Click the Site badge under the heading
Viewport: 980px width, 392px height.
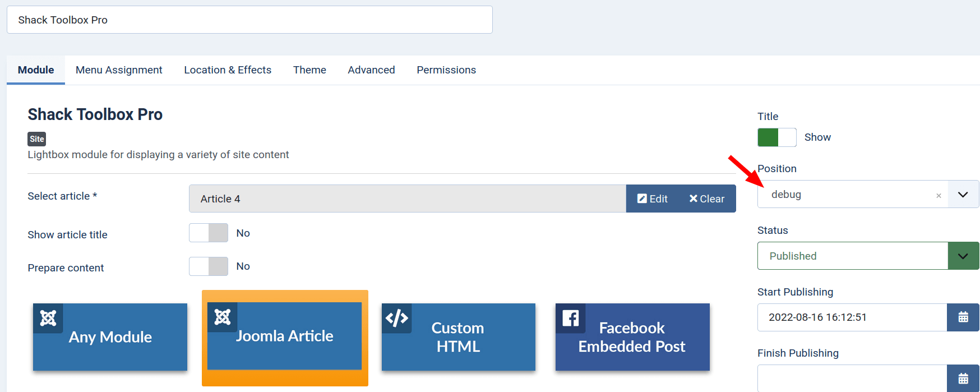tap(37, 139)
